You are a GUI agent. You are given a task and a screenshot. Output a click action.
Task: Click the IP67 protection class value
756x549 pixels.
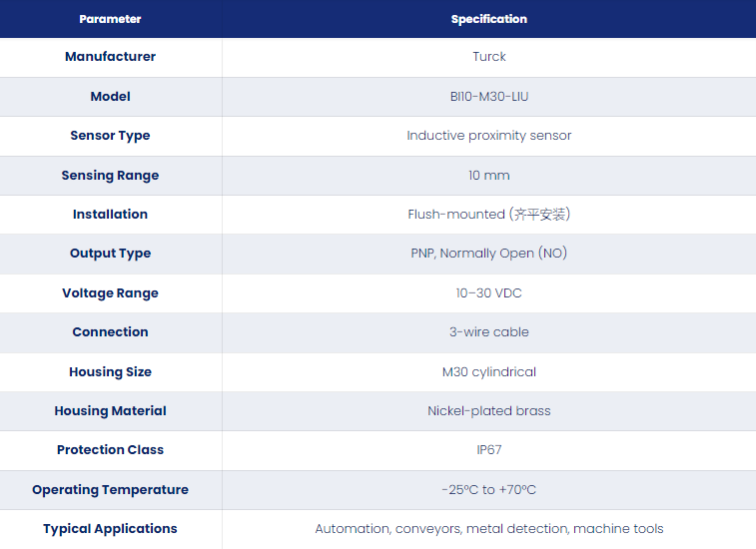489,450
